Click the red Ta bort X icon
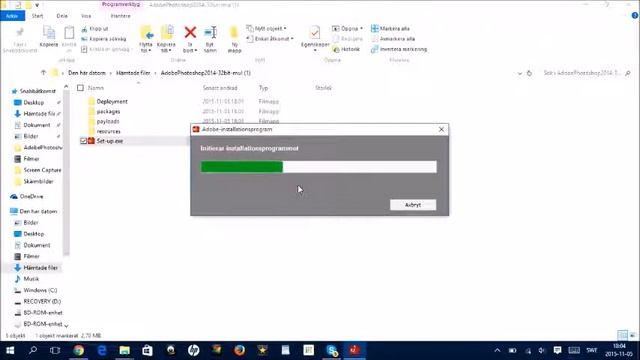640x360 pixels. point(190,32)
